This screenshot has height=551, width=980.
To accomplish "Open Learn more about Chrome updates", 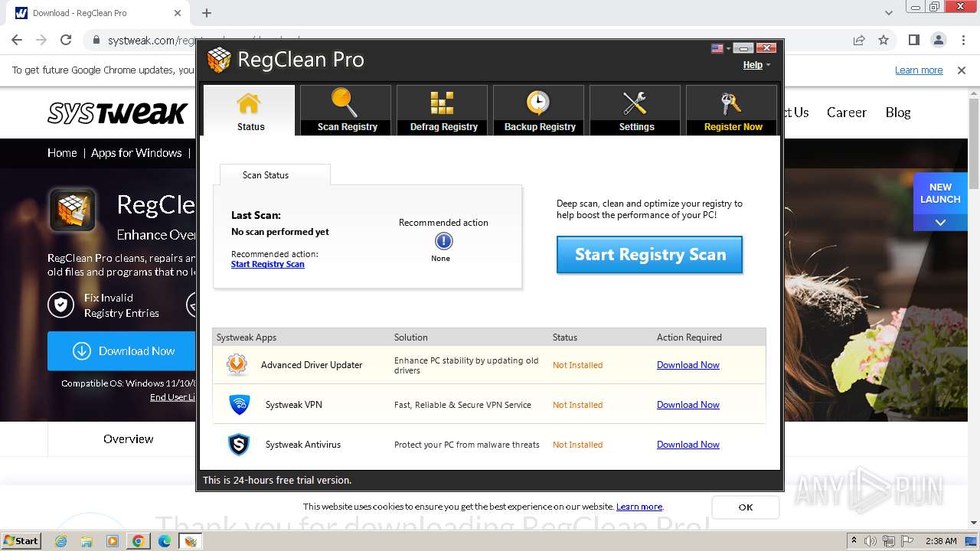I will pos(919,70).
